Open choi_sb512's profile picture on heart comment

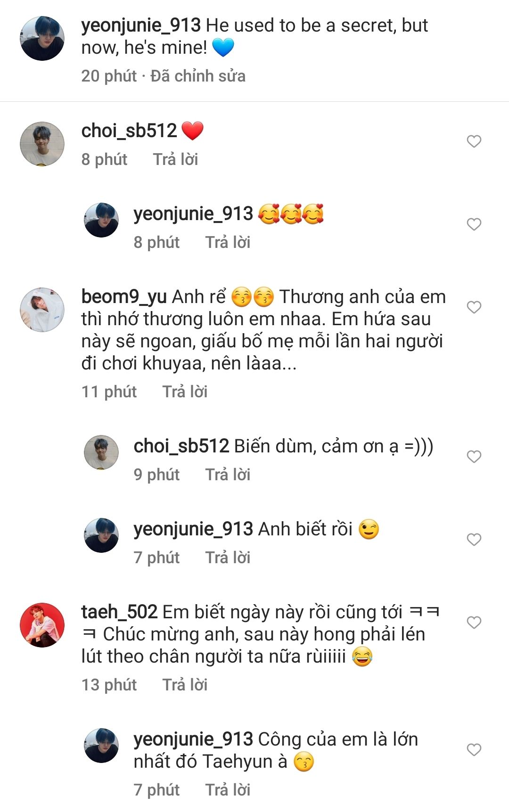pyautogui.click(x=42, y=144)
